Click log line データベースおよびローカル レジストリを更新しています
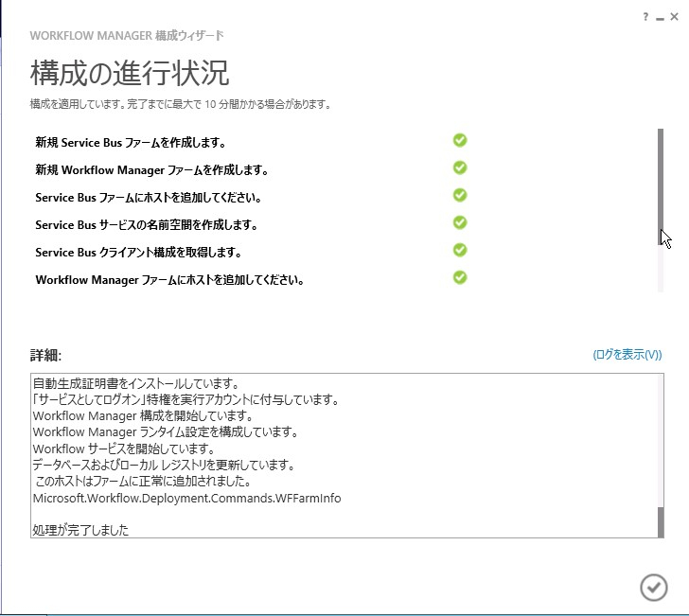This screenshot has width=689, height=616. 164,465
